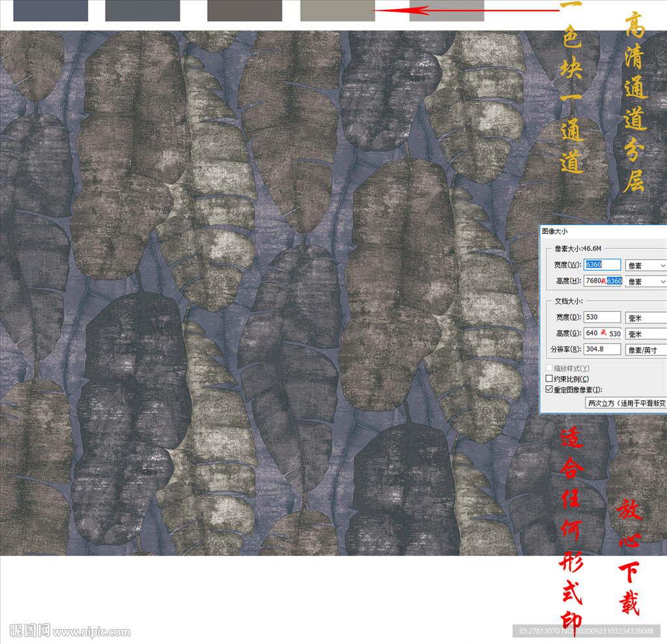Screen dimensions: 667x644
Task: Pick the khaki olive color swatch
Action: [x=337, y=10]
